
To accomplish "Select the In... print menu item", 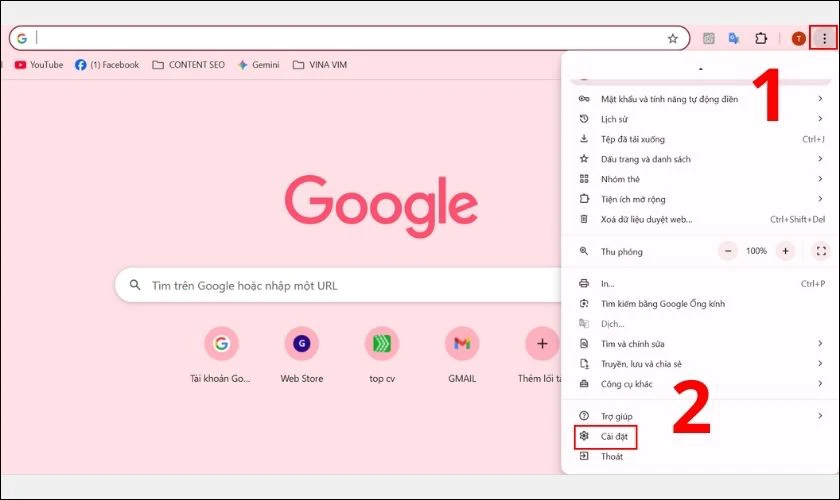I will (700, 283).
